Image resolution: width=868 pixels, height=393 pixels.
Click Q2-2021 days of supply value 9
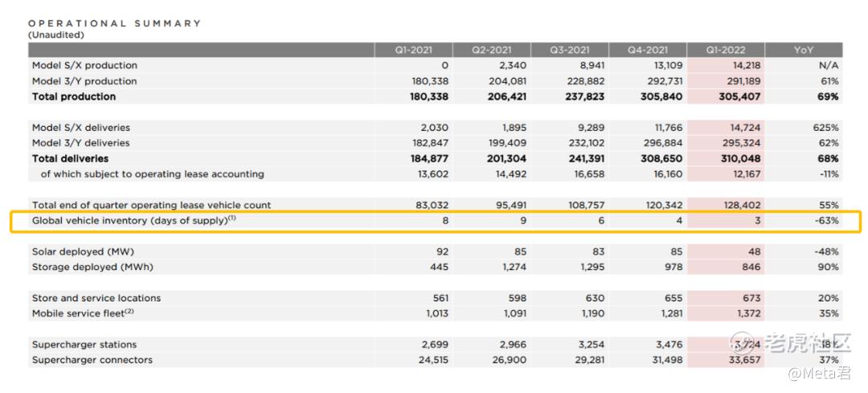(523, 220)
